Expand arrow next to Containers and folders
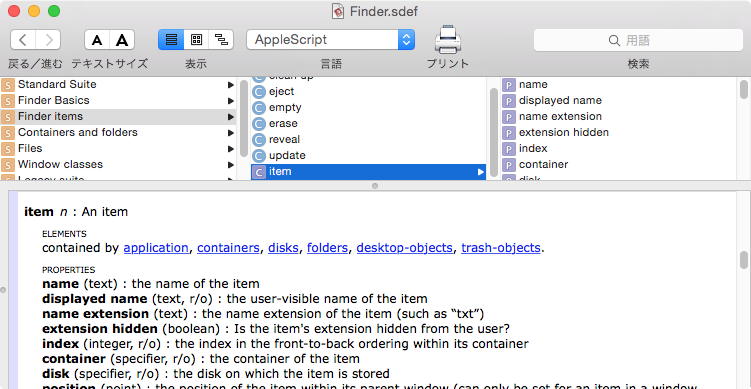The image size is (751, 389). (231, 133)
